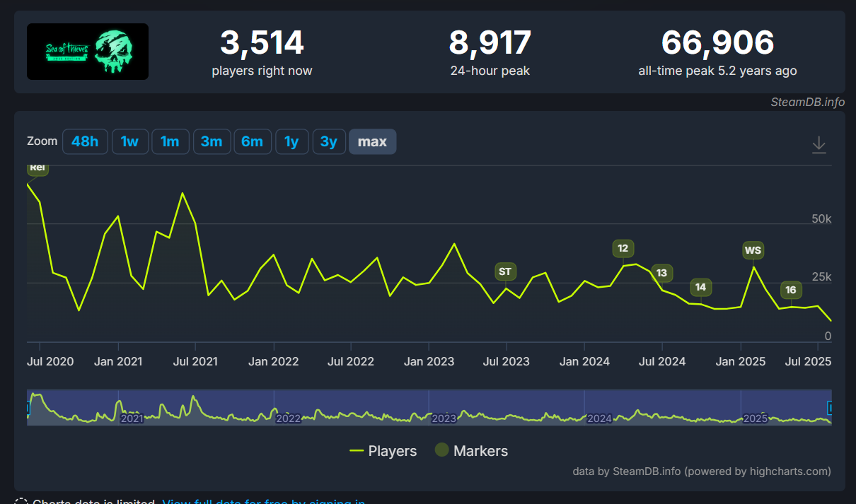
Task: Click the 2024 label in the navigator
Action: (x=600, y=418)
